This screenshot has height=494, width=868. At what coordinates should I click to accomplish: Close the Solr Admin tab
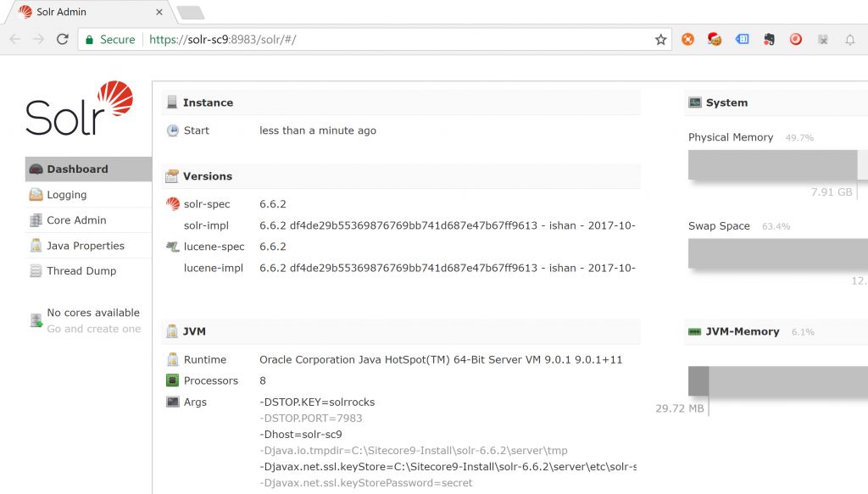(x=159, y=12)
